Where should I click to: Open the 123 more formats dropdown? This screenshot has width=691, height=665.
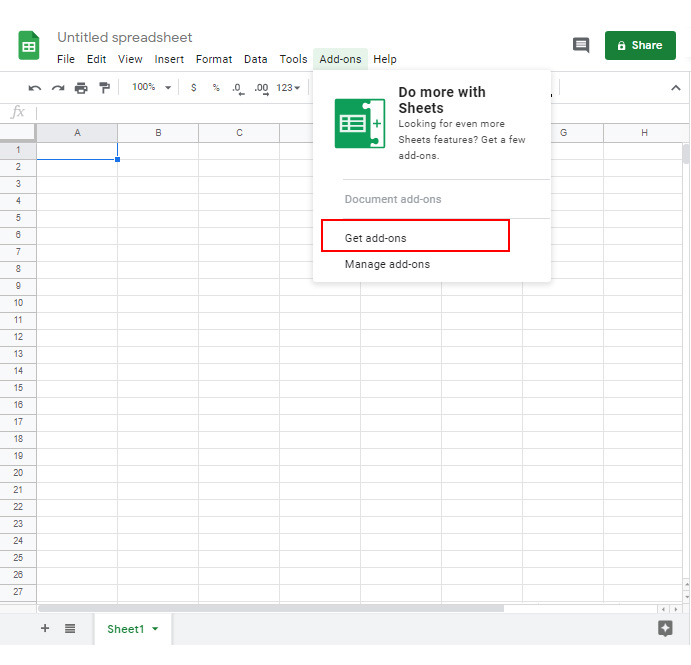pyautogui.click(x=288, y=88)
